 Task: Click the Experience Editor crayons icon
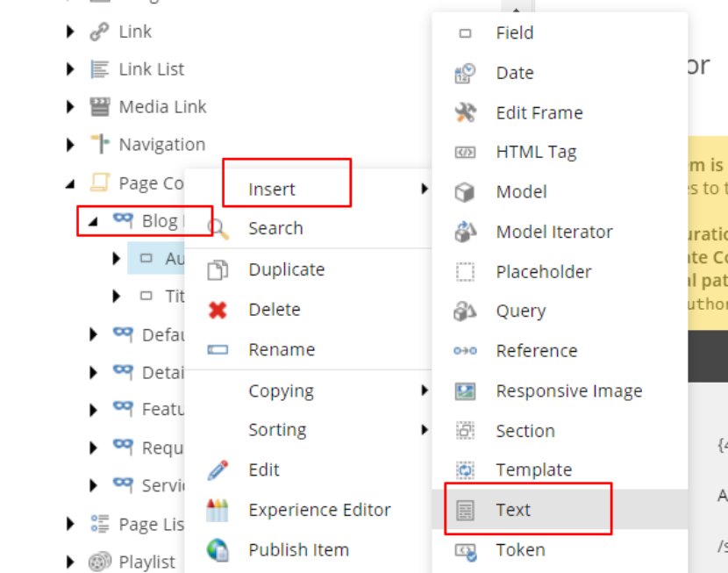(218, 510)
